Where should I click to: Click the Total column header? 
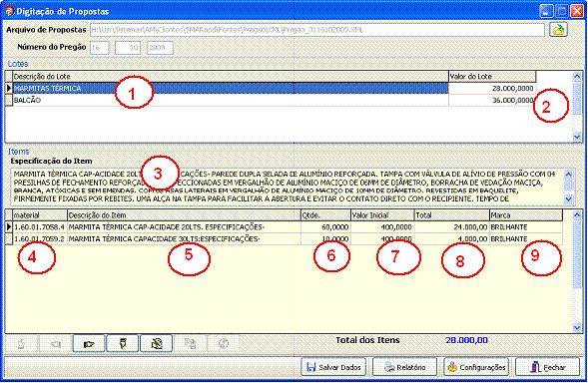[451, 215]
